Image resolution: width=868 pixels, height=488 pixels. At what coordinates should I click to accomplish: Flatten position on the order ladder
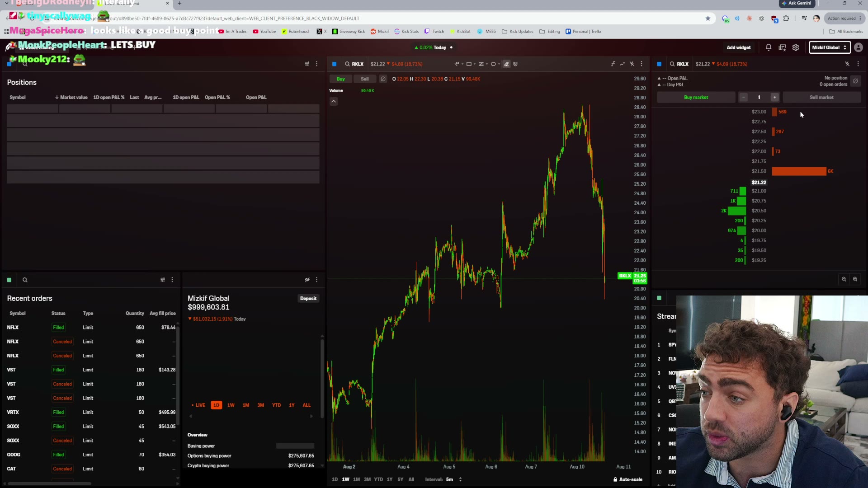[855, 81]
